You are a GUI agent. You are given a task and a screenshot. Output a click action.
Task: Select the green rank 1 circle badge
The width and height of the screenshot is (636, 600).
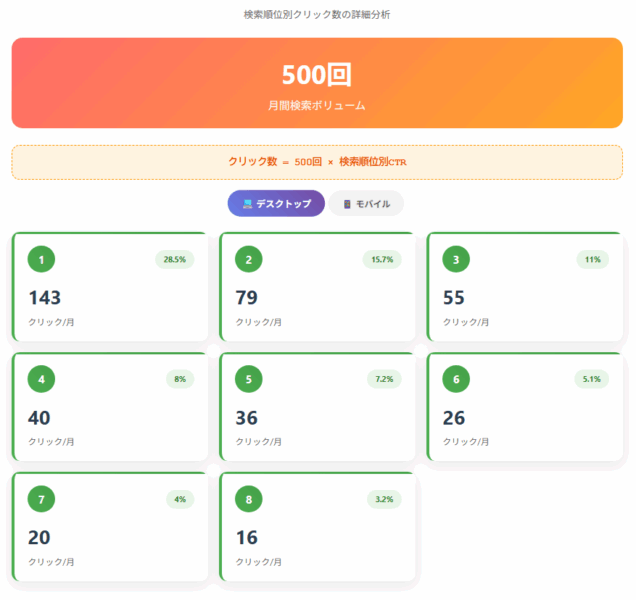(x=41, y=259)
